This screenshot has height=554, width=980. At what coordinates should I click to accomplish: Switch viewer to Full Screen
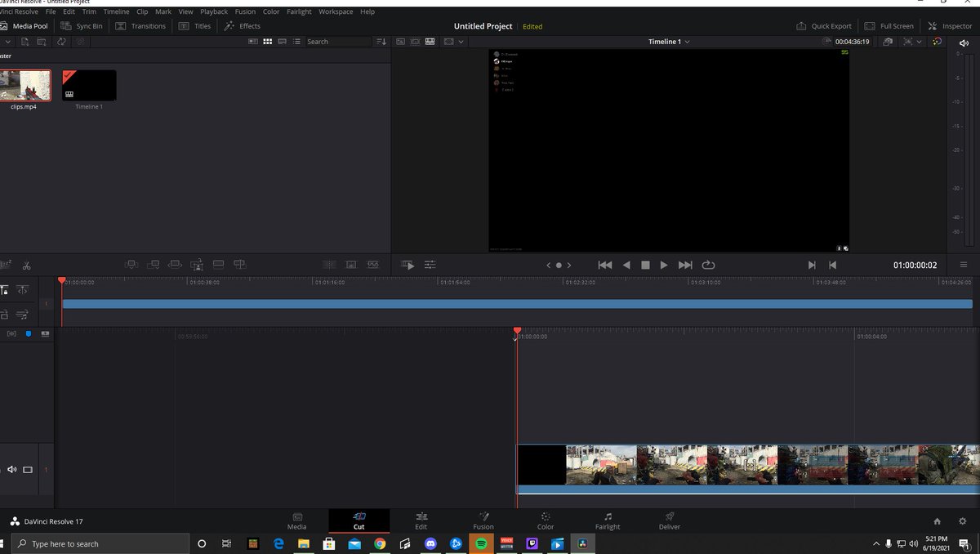click(x=889, y=26)
